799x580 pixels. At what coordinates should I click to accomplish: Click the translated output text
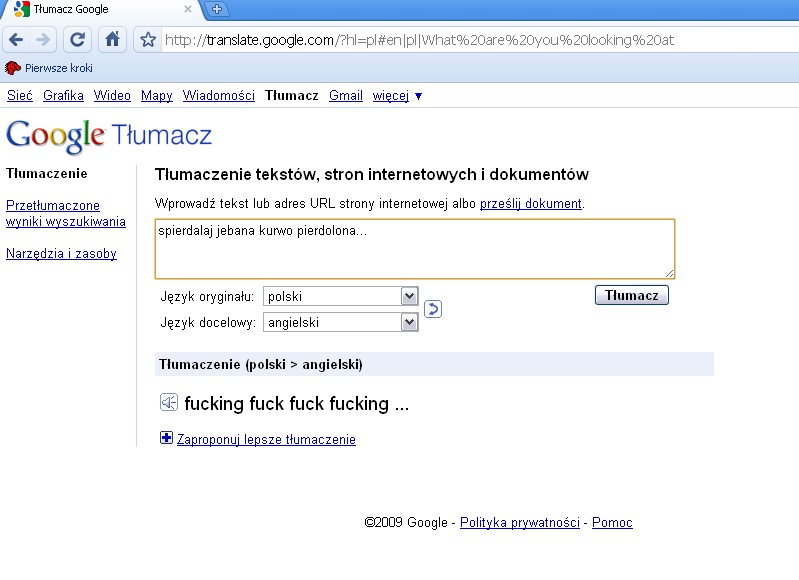click(x=297, y=404)
